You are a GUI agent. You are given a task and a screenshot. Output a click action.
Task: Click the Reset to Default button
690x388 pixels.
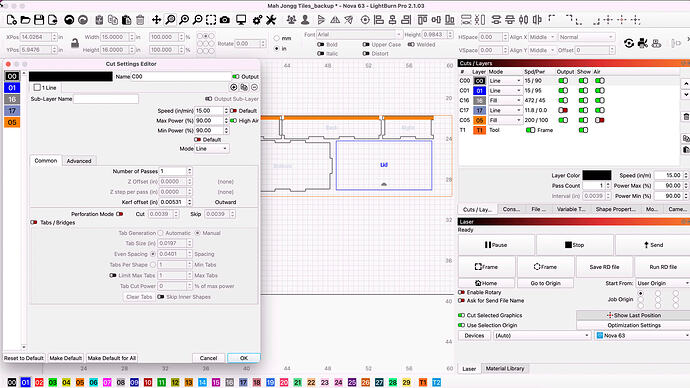pos(24,358)
